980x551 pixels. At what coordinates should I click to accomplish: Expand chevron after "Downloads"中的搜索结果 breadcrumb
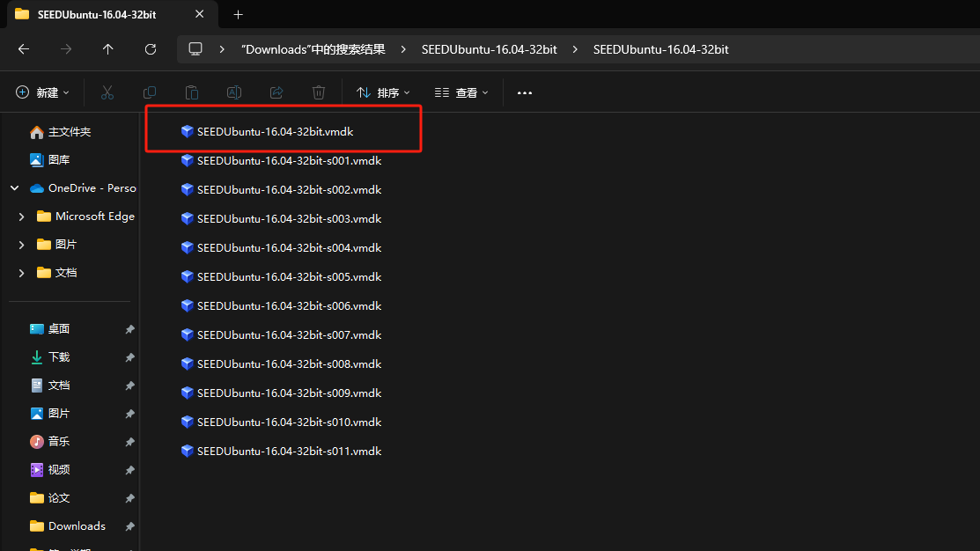tap(403, 49)
